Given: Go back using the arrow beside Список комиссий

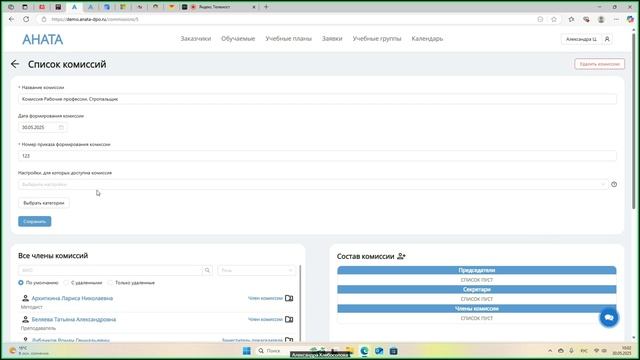Looking at the screenshot, I should [x=15, y=64].
